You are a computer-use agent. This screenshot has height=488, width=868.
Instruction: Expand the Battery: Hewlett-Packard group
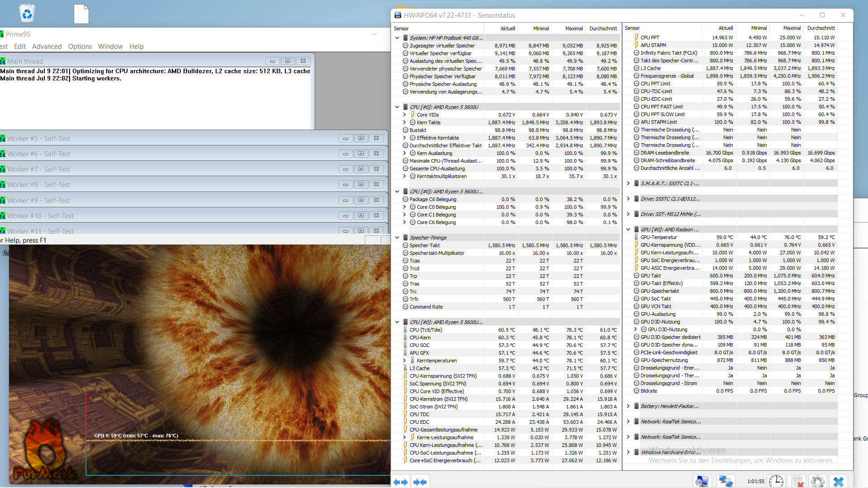(x=628, y=406)
